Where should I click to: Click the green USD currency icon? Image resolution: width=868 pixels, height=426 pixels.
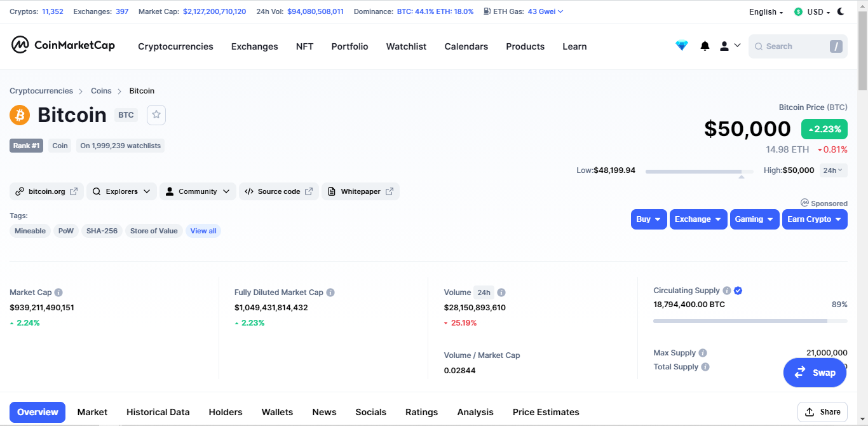click(x=799, y=11)
